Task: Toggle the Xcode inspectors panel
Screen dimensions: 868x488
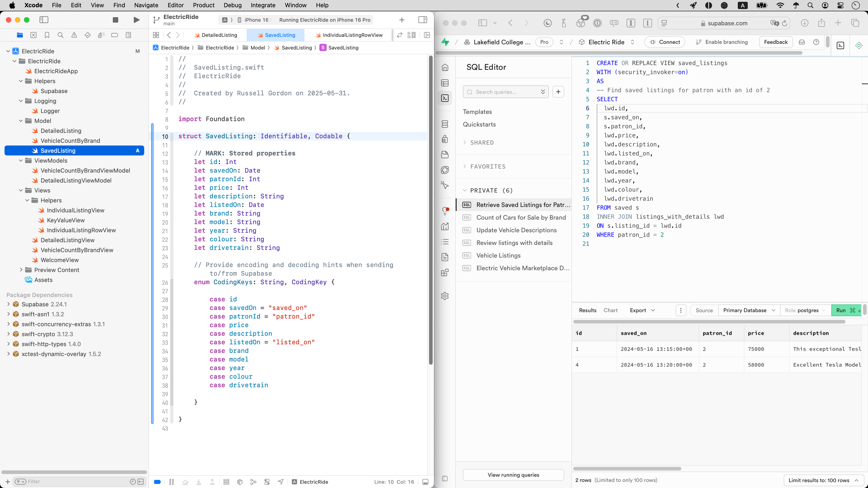Action: [422, 20]
